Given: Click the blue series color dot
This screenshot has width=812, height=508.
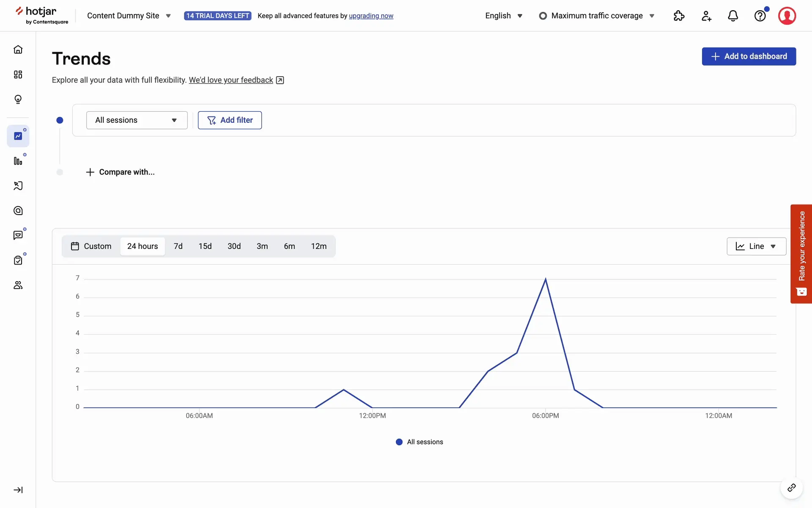Looking at the screenshot, I should [x=60, y=120].
